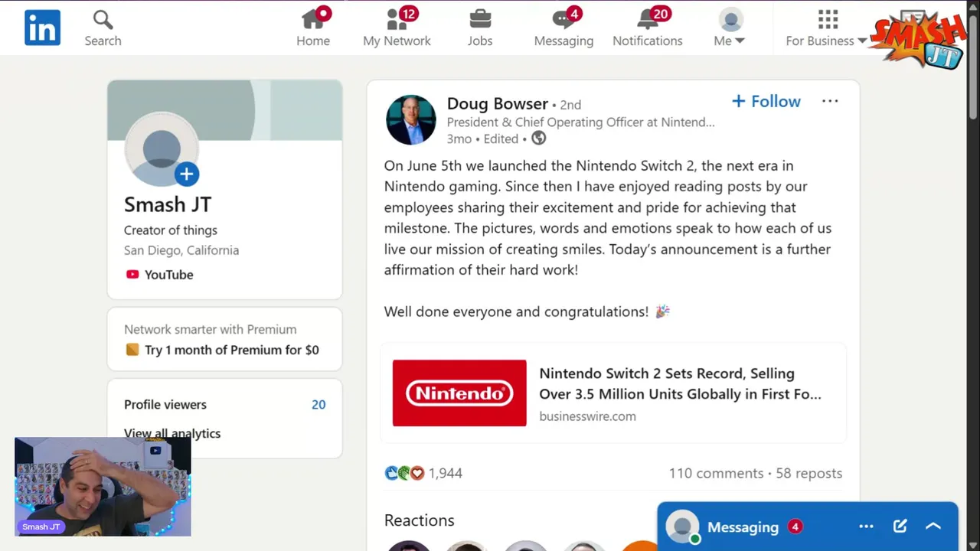Click the blue plus on the profile photo
The image size is (980, 551).
tap(186, 174)
